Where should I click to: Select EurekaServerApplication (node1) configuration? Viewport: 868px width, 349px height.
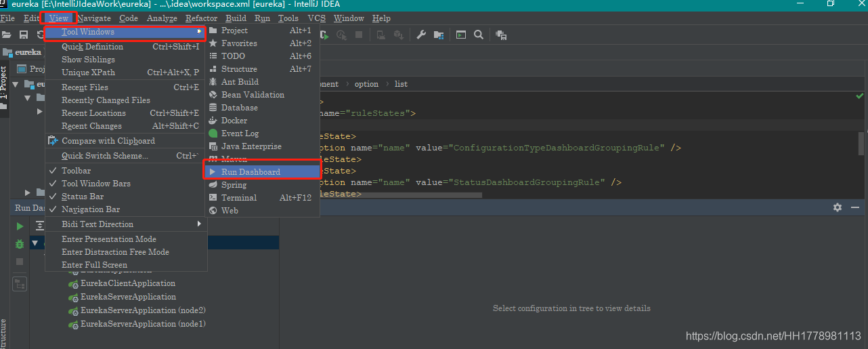pyautogui.click(x=142, y=324)
